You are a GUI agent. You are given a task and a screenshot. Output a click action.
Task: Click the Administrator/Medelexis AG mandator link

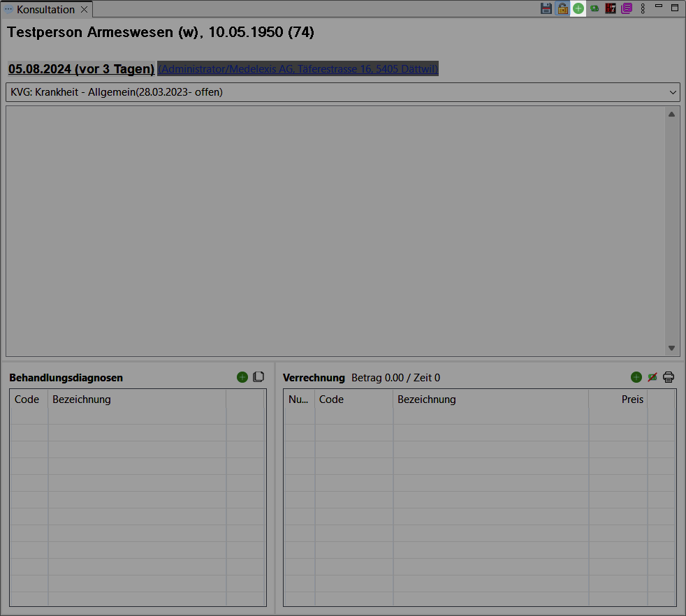point(298,68)
